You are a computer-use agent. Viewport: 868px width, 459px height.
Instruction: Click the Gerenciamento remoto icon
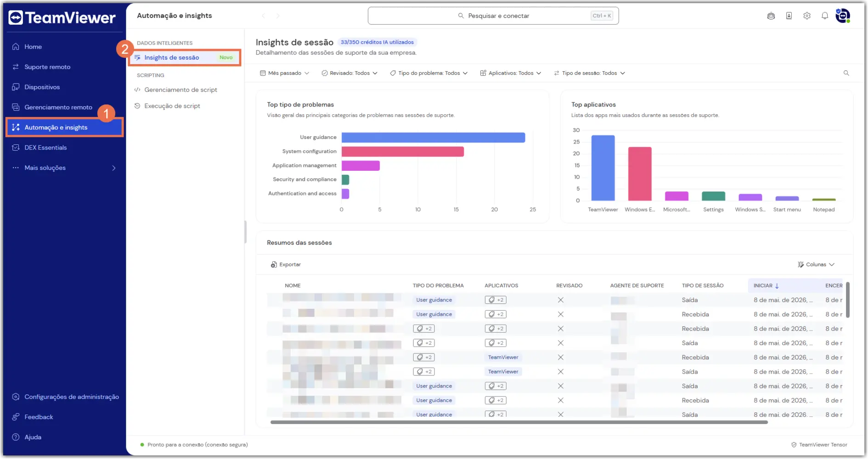pos(16,107)
